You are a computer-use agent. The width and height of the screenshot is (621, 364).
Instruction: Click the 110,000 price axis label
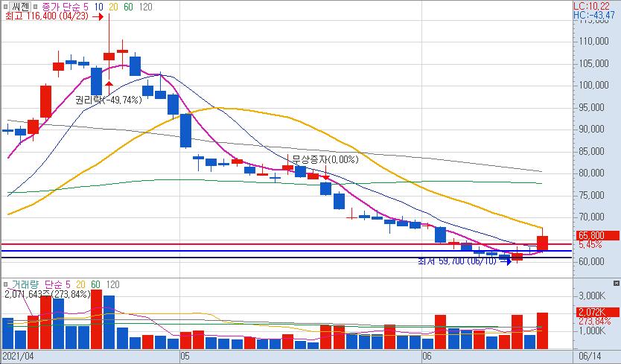pos(593,41)
